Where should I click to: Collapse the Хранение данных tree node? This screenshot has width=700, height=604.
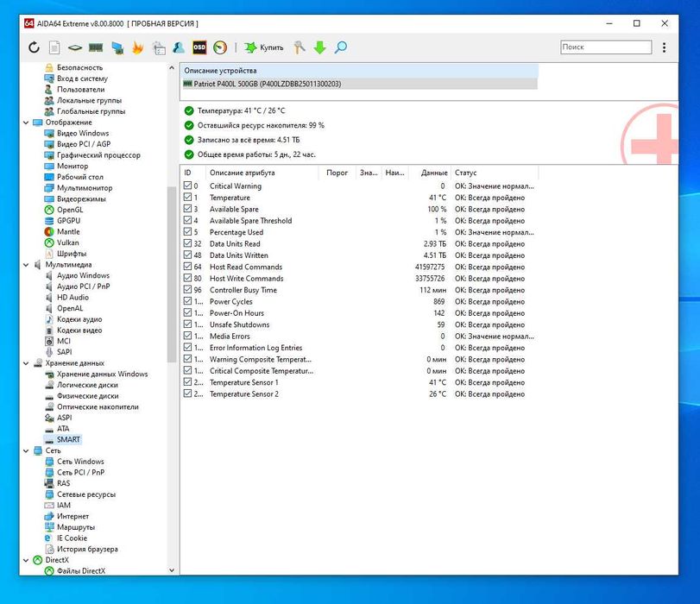pos(26,363)
